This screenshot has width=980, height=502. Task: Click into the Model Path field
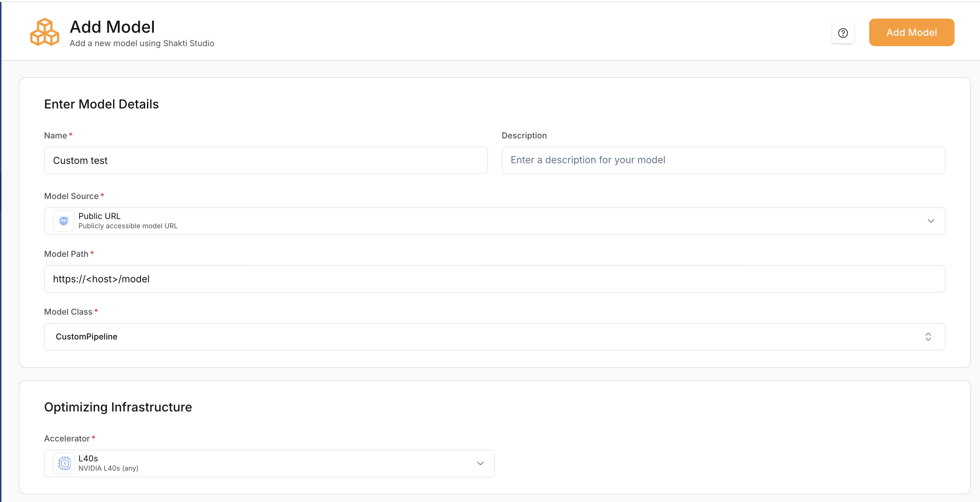(494, 279)
